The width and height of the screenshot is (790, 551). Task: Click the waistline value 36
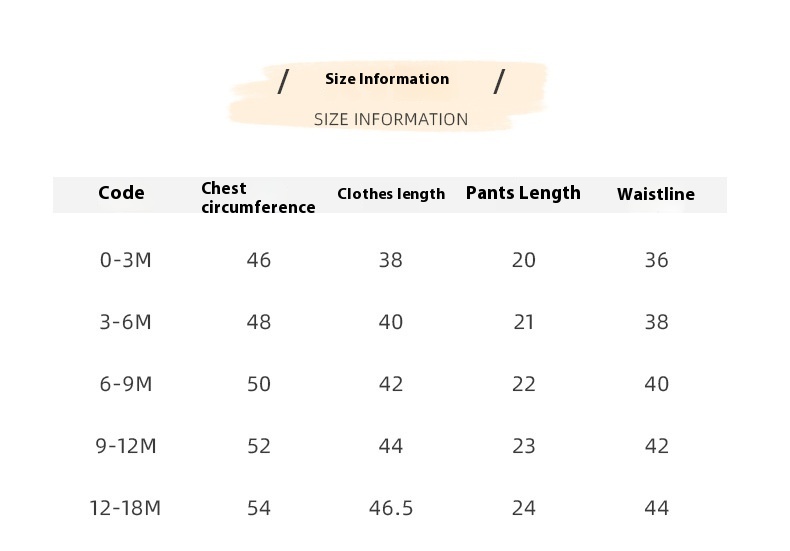click(x=656, y=260)
